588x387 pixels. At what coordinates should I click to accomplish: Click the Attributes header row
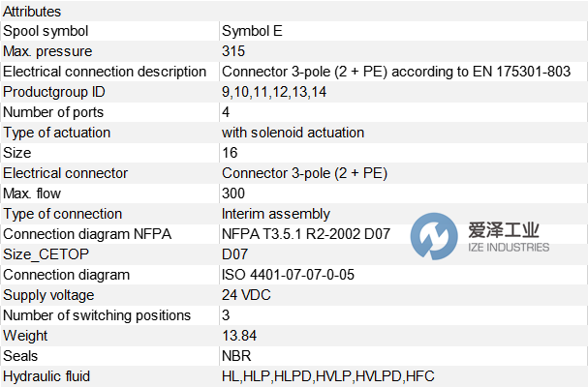coord(33,11)
